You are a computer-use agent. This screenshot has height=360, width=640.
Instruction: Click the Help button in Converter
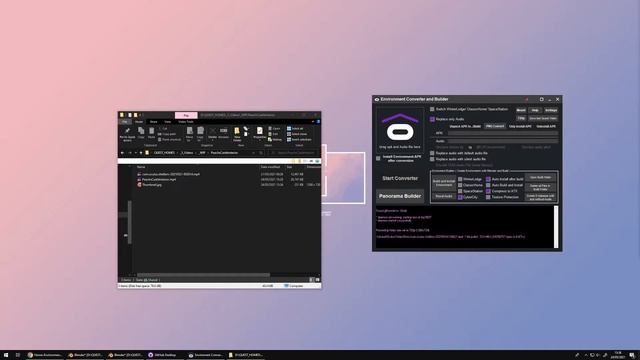coord(535,110)
